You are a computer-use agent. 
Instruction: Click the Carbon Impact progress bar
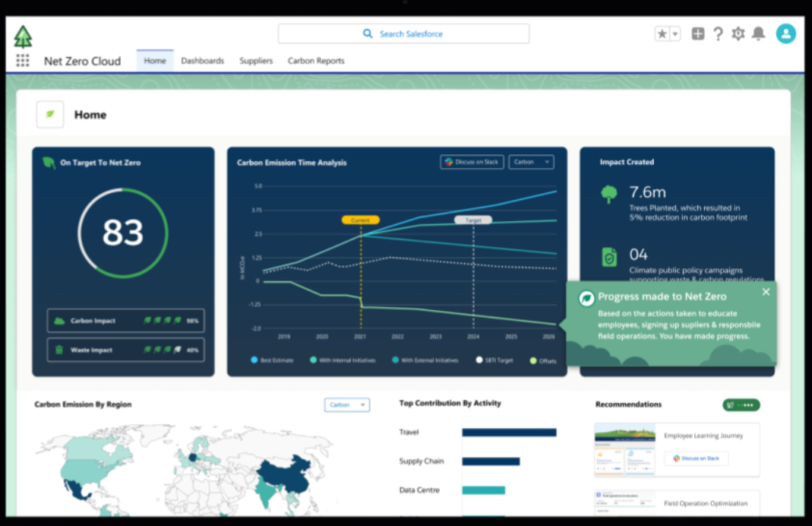coord(125,320)
